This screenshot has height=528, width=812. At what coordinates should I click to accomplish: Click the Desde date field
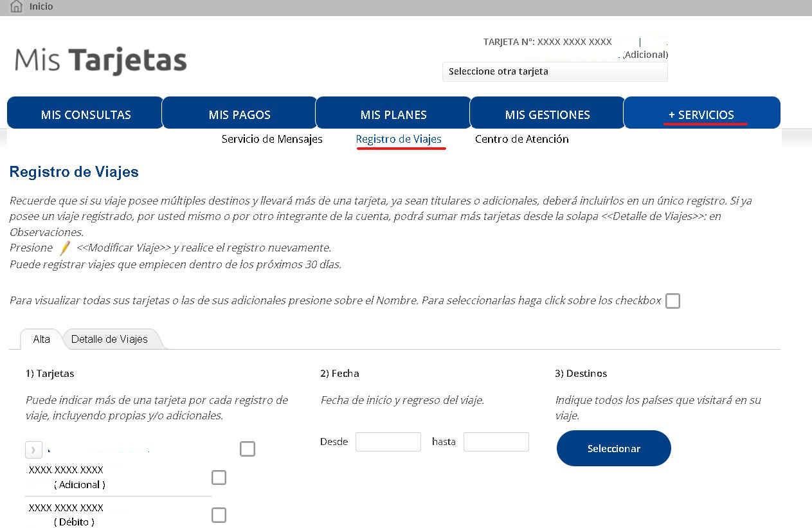(388, 442)
